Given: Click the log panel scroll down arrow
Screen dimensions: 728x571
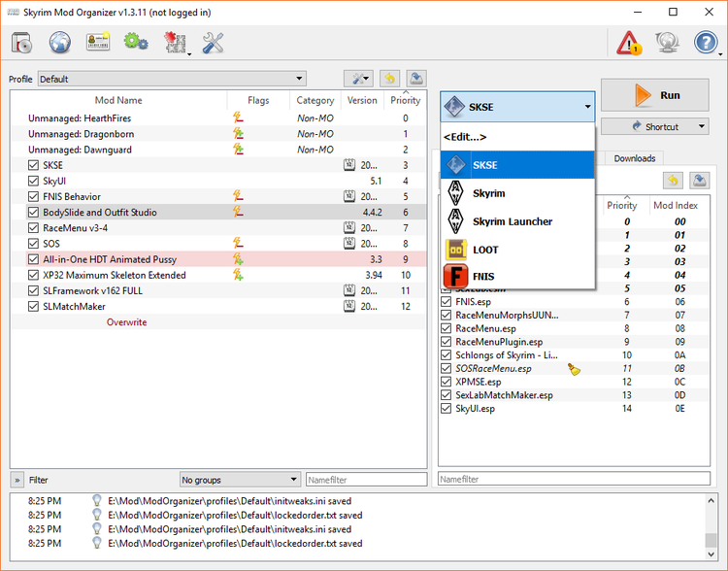Looking at the screenshot, I should (711, 554).
